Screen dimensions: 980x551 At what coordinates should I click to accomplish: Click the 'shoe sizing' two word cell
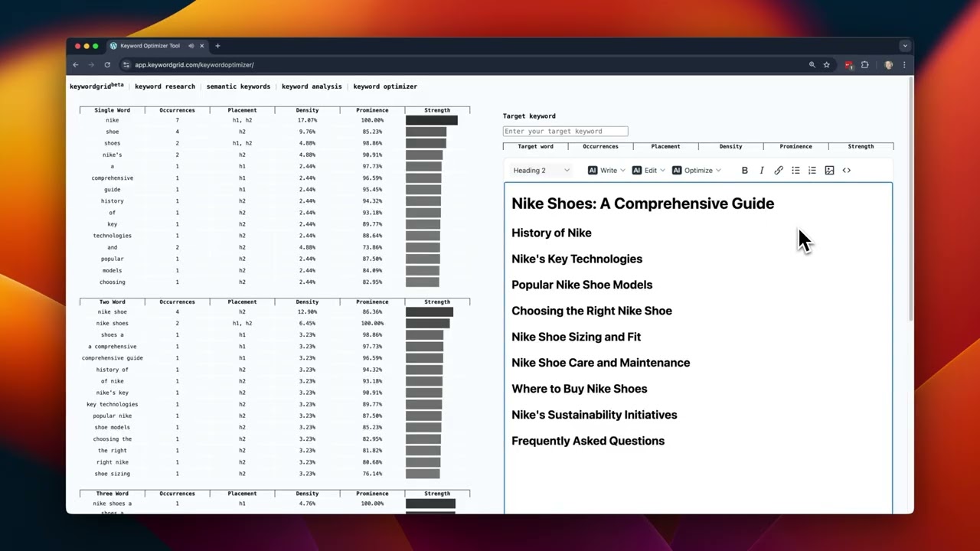click(112, 474)
